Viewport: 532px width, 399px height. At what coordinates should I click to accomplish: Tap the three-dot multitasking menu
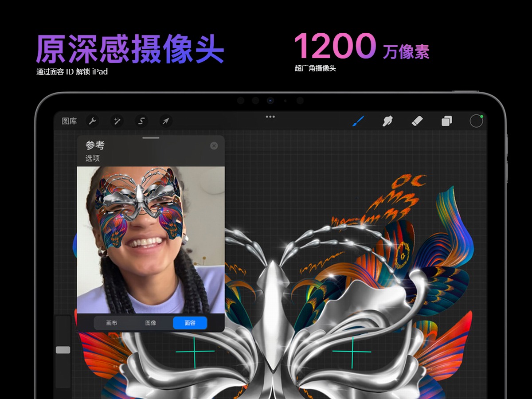point(270,117)
